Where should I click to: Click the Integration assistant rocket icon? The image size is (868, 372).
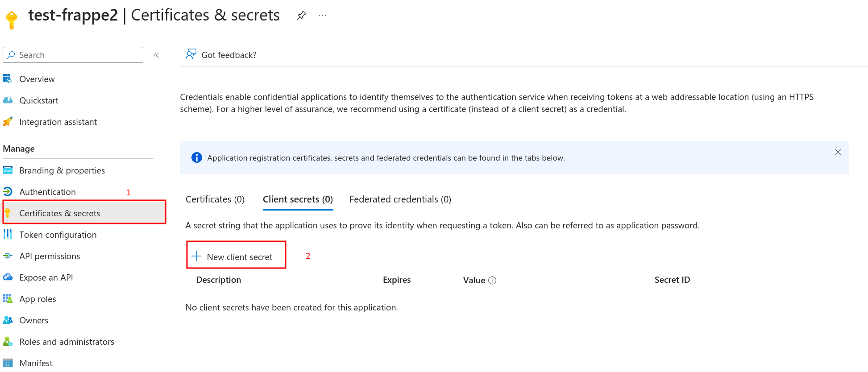coord(8,122)
